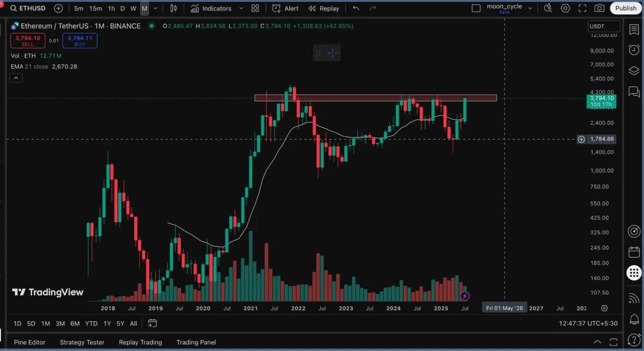
Task: Select the 1Y date range
Action: pos(107,323)
